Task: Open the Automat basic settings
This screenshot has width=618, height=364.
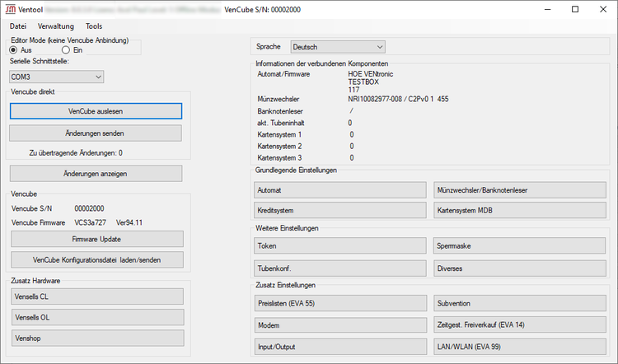Action: pyautogui.click(x=340, y=189)
